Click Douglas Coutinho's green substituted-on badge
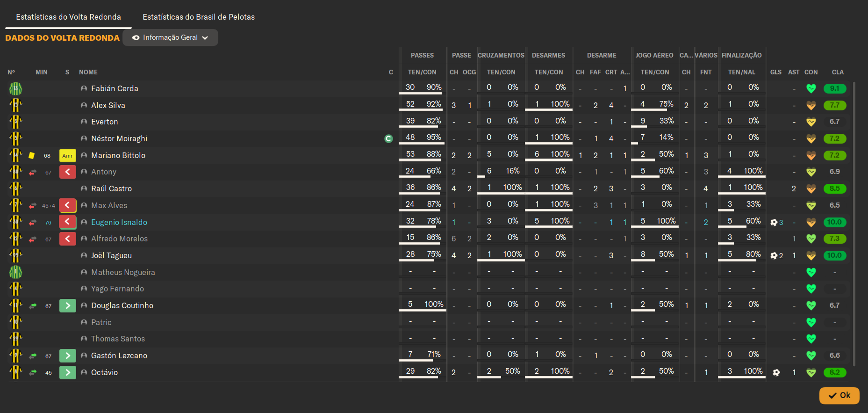Viewport: 868px width, 413px height. [x=67, y=305]
